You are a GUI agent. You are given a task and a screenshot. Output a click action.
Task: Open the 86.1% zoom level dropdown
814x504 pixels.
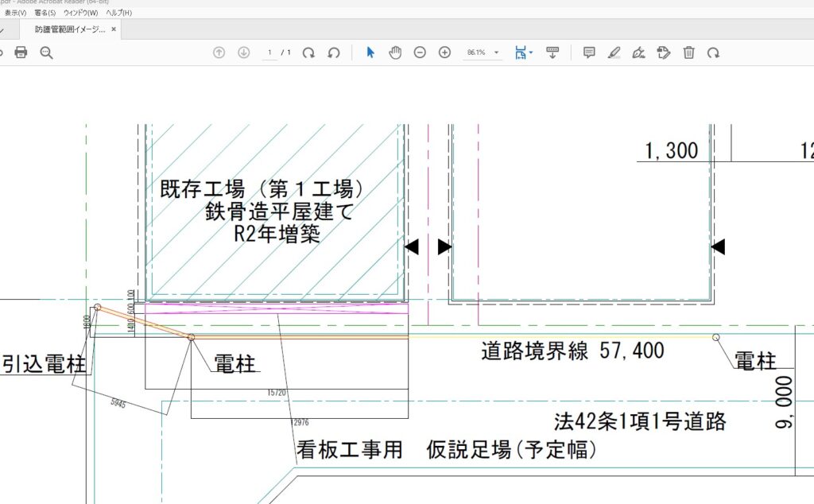point(483,52)
